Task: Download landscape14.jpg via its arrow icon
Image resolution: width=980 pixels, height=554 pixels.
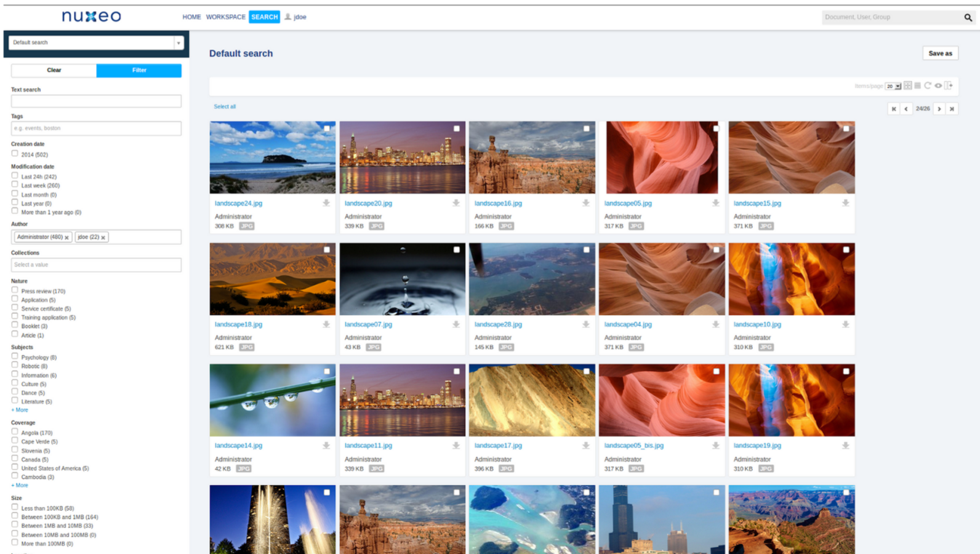Action: tap(326, 446)
